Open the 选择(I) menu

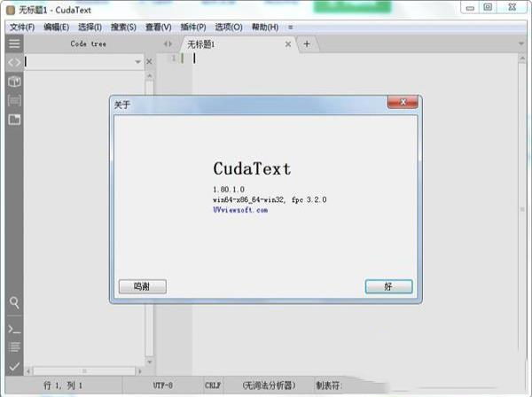tap(90, 27)
